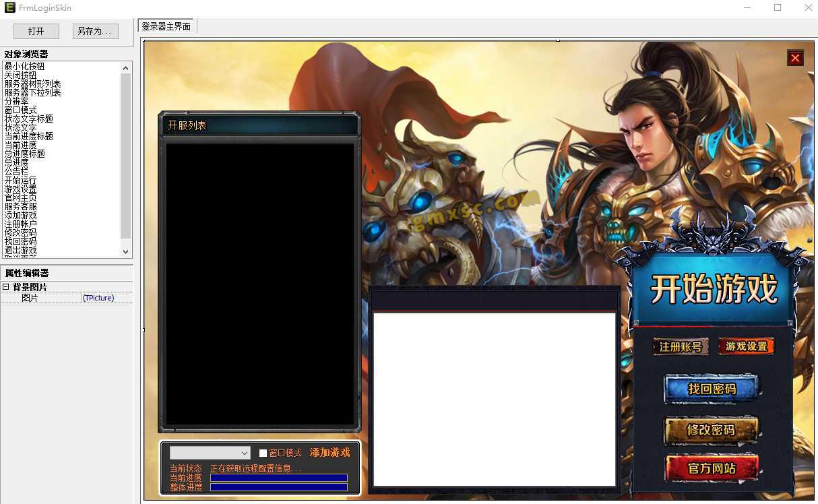The height and width of the screenshot is (504, 818).
Task: Select 分辨率 in the object list
Action: 16,101
